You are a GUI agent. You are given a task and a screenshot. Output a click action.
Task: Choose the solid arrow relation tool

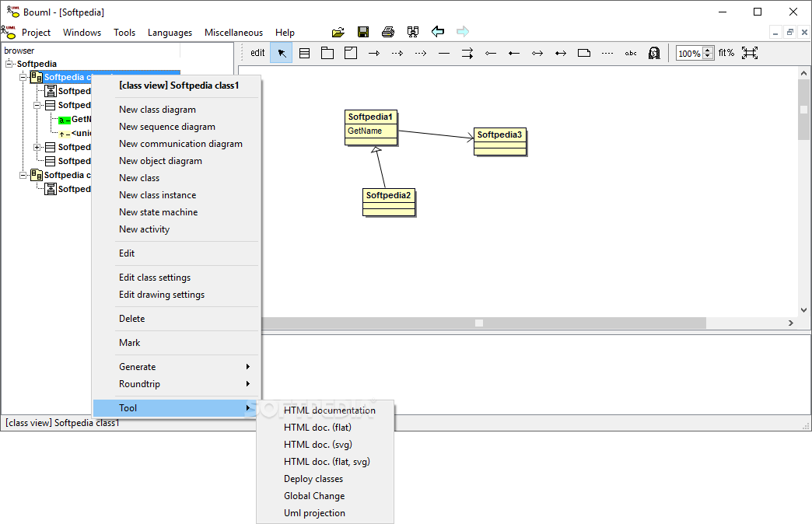374,54
